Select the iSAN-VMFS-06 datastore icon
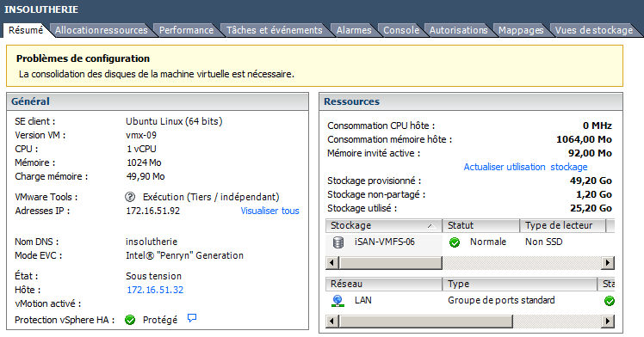This screenshot has width=644, height=337. click(338, 242)
